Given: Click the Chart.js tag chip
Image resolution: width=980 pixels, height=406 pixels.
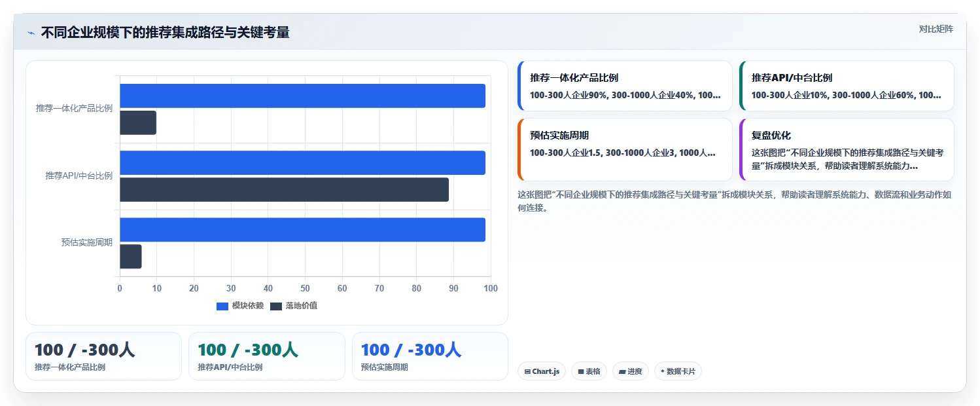Looking at the screenshot, I should [x=542, y=371].
